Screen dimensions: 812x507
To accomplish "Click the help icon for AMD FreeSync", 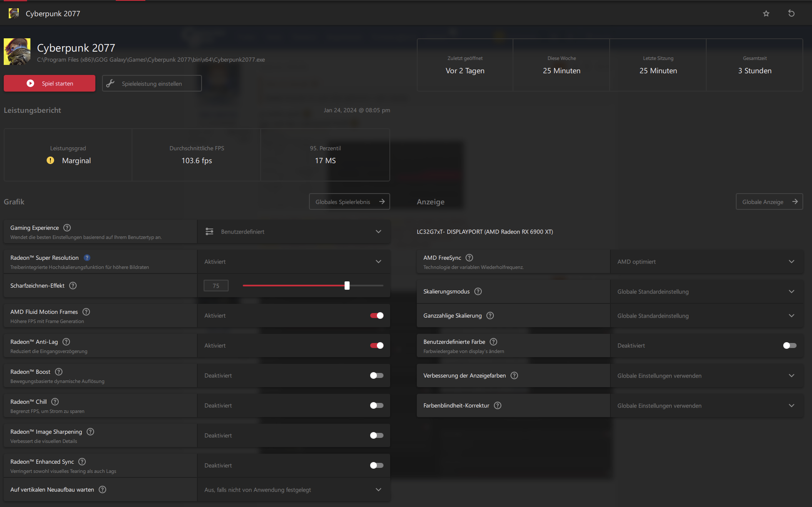I will tap(469, 258).
